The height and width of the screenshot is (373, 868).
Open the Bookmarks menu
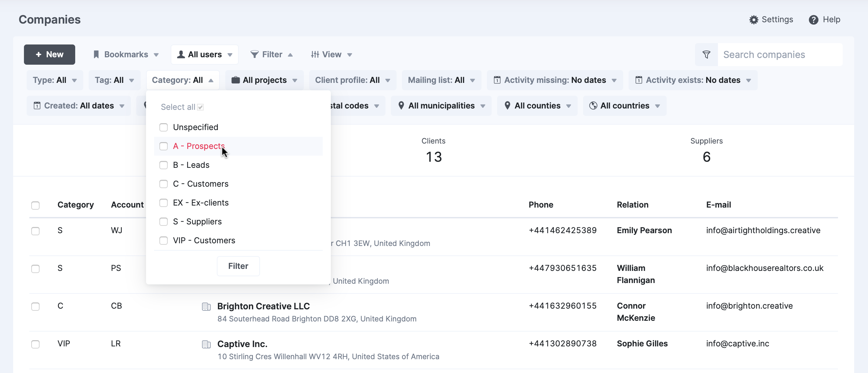click(126, 55)
